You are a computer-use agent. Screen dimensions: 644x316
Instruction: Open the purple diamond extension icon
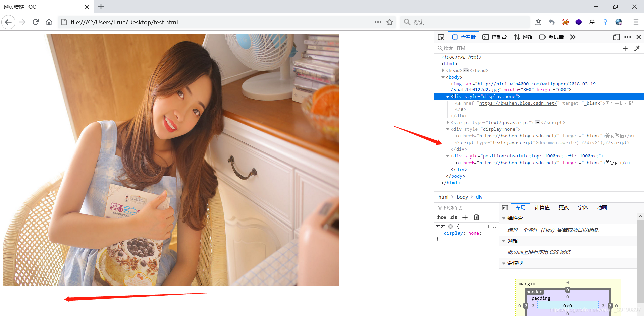coord(579,22)
